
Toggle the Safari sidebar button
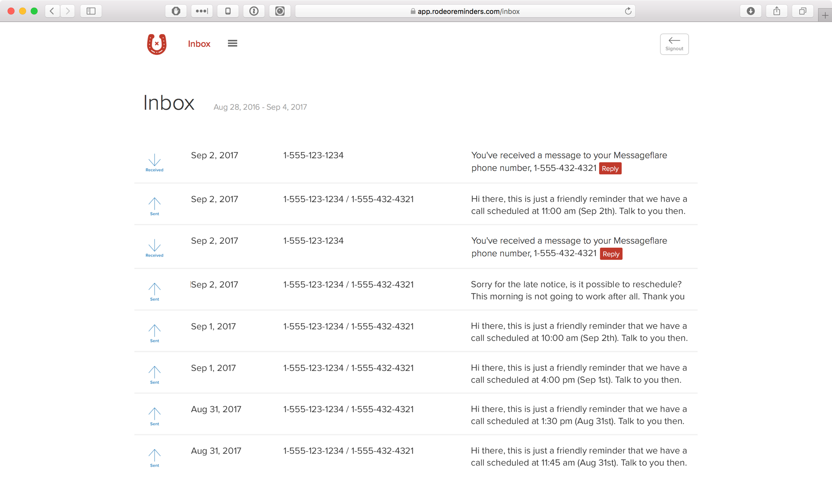coord(91,11)
